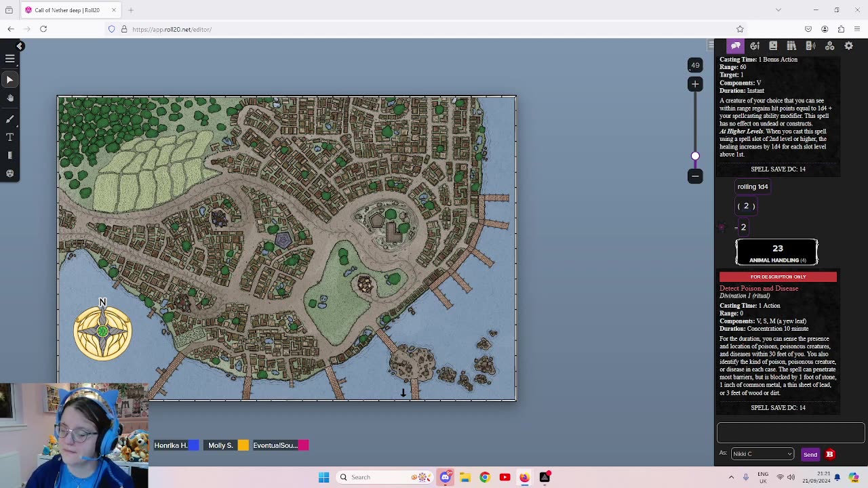The width and height of the screenshot is (868, 488).
Task: Click Molly S.'s yellow color swatch
Action: 243,445
